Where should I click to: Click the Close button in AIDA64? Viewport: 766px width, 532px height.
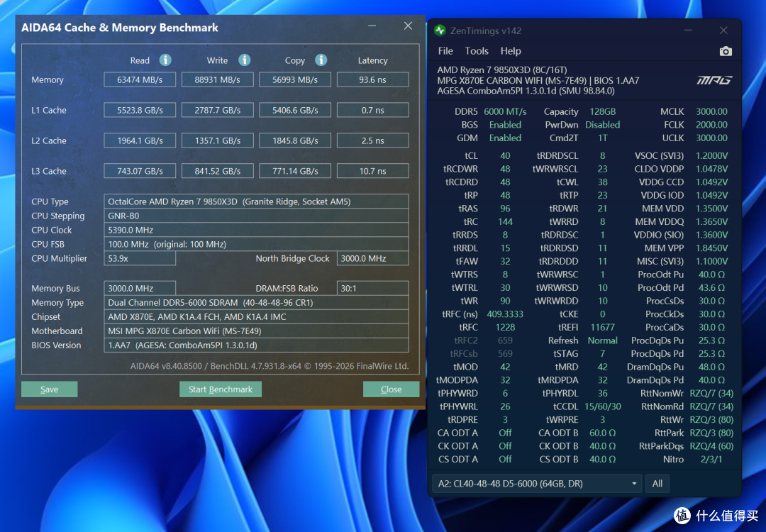tap(391, 389)
